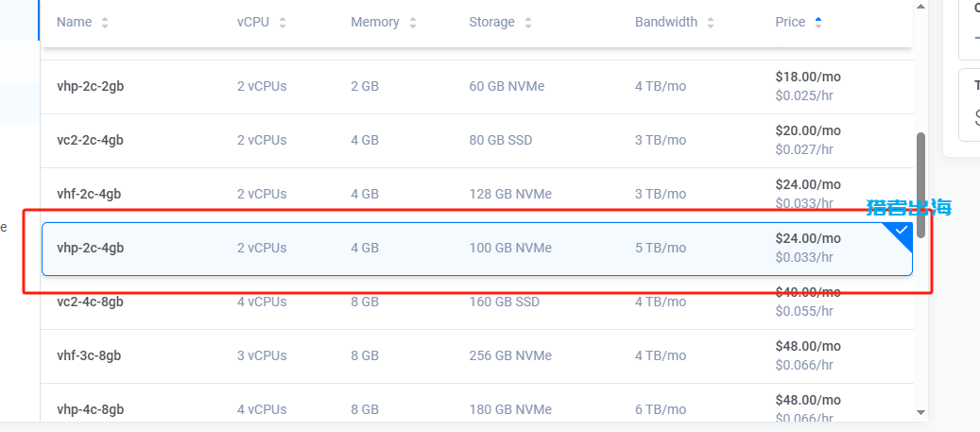Click the vertical scrollbar thumb

920,185
